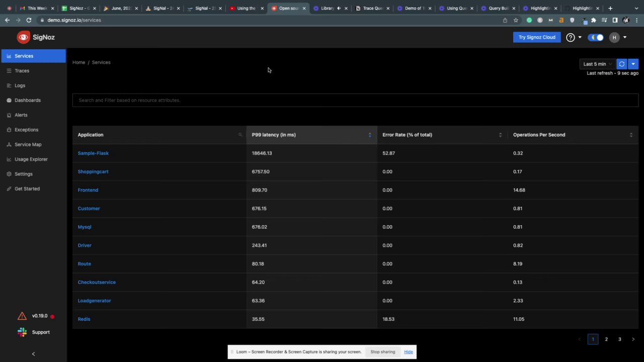
Task: Click the resource attributes search field
Action: point(355,100)
